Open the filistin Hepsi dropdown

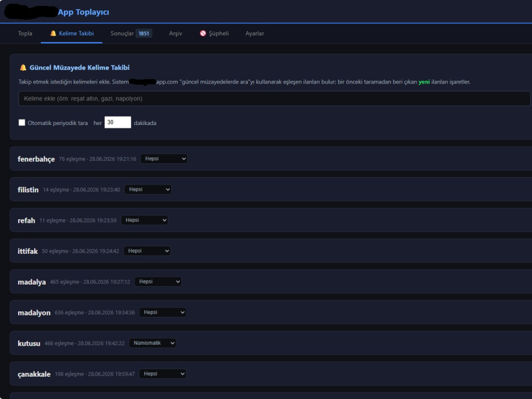(147, 189)
